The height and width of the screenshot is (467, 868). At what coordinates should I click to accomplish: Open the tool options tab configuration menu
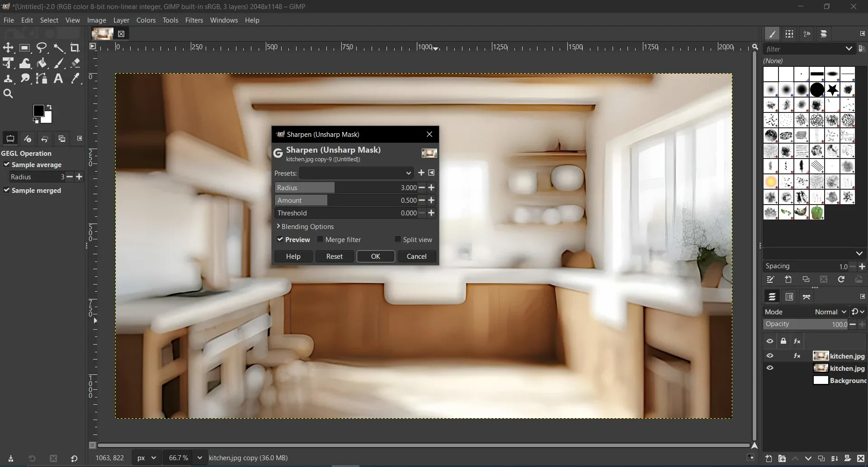point(80,139)
